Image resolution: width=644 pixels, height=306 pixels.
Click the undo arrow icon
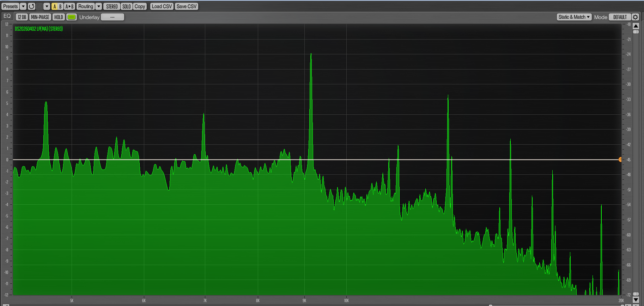[32, 6]
